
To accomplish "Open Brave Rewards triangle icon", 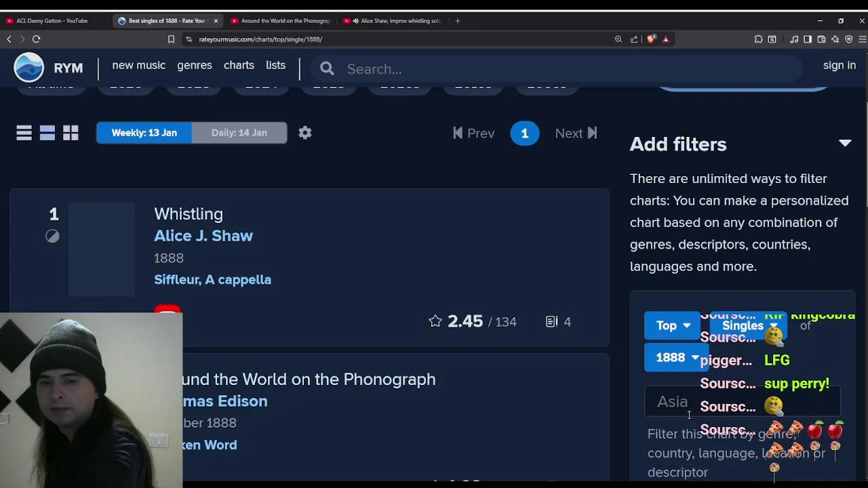I will [x=666, y=39].
